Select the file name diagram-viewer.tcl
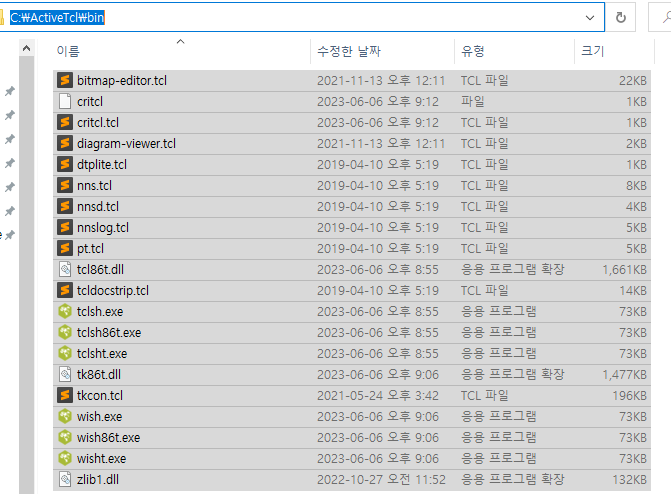Screen dimensions: 671x494 click(126, 143)
